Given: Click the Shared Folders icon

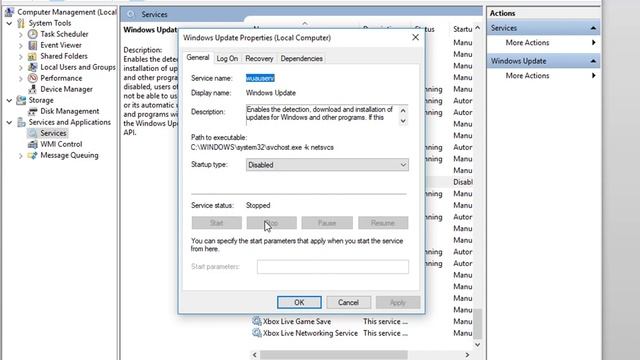Looking at the screenshot, I should click(33, 56).
